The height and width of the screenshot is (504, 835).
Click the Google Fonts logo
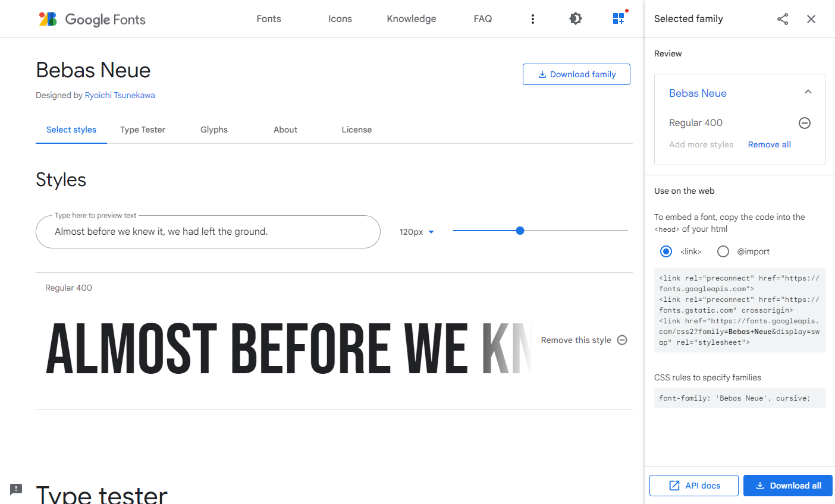click(92, 19)
